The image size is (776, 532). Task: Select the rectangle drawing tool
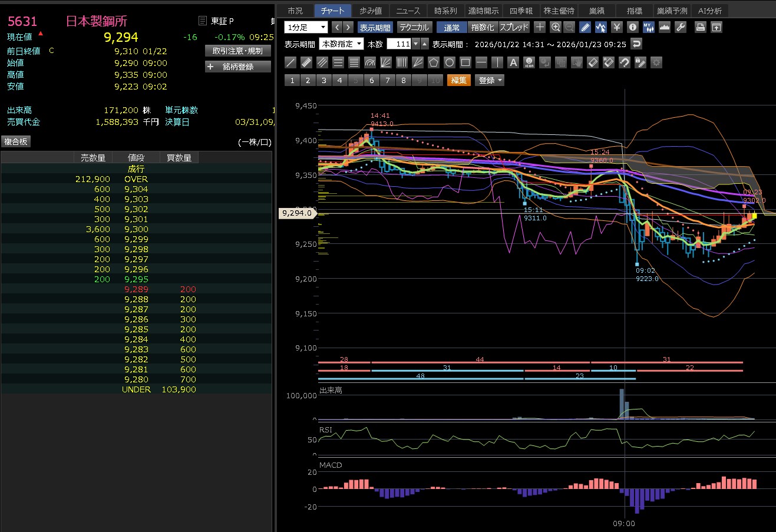[465, 62]
